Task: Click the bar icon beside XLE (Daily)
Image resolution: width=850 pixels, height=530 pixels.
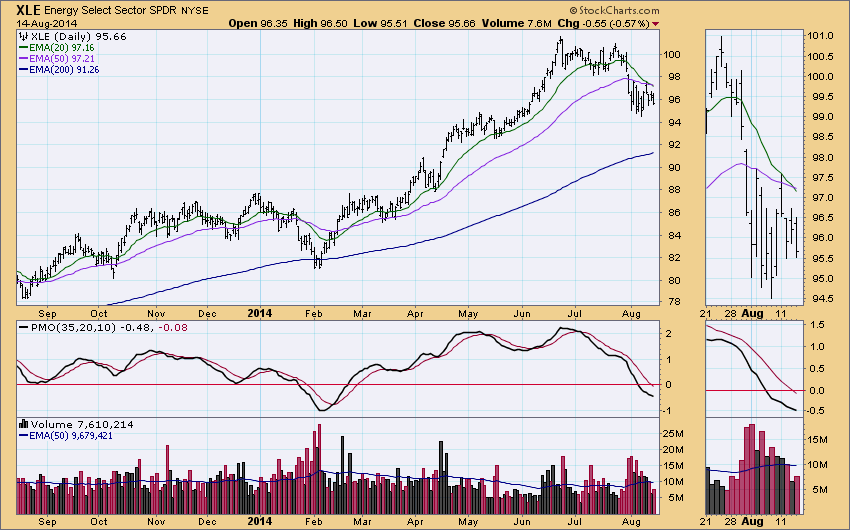Action: pos(23,37)
